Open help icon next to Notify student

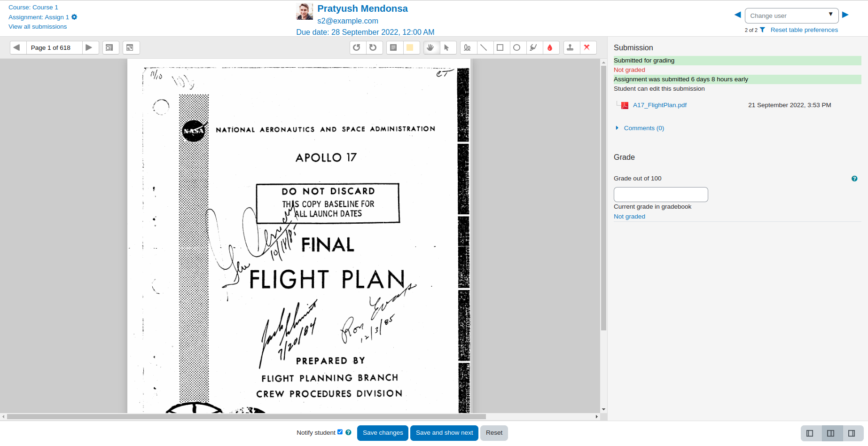coord(348,432)
